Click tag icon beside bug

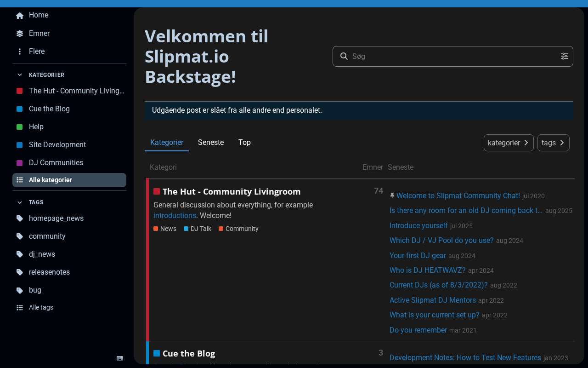coord(20,290)
